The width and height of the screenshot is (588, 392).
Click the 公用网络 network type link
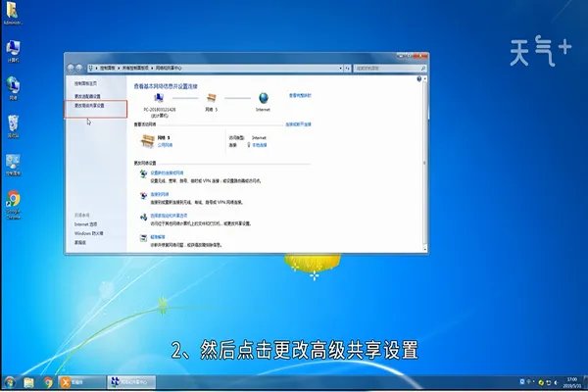pos(165,145)
